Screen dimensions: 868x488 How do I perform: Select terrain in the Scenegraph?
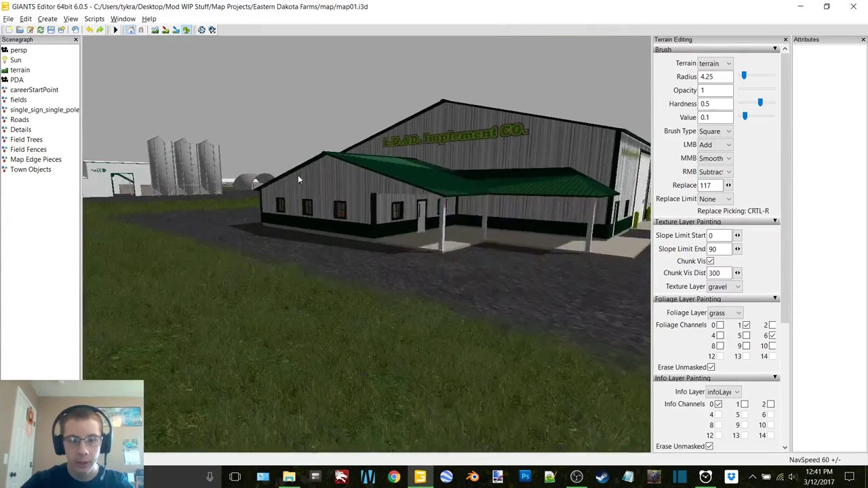tap(20, 70)
